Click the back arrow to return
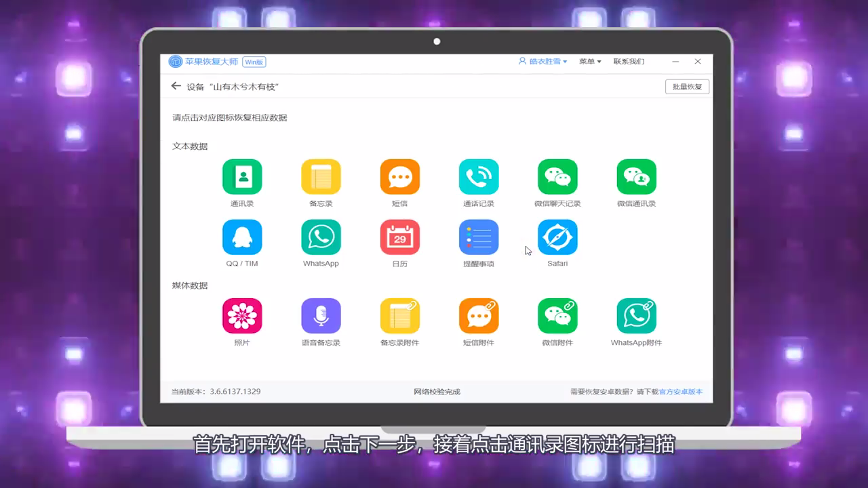This screenshot has height=488, width=868. pyautogui.click(x=176, y=86)
